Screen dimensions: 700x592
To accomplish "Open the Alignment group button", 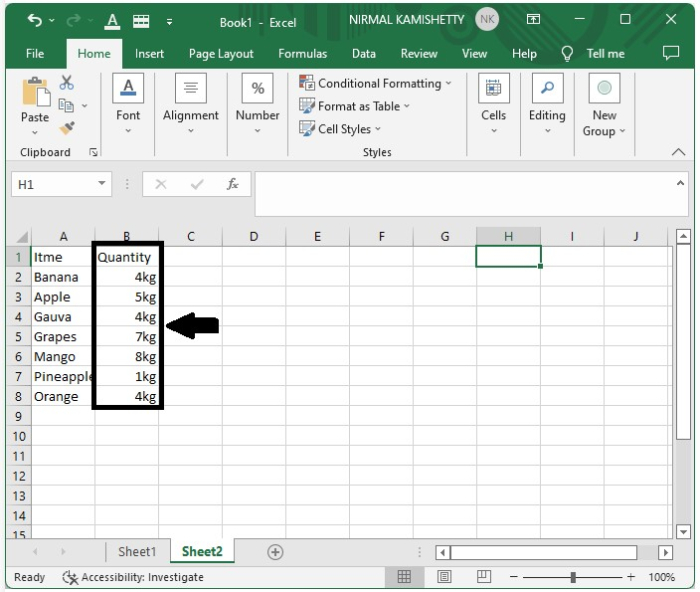I will (x=191, y=105).
